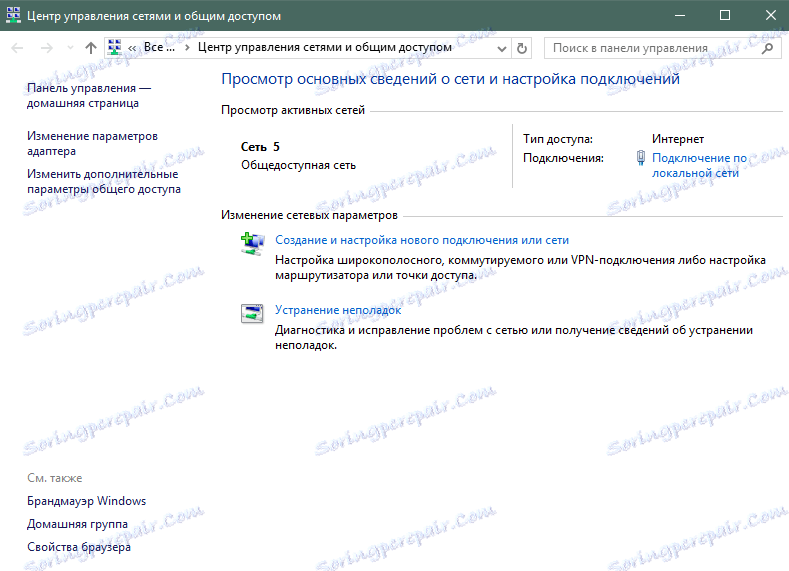
Task: Click the 'Подключения:' label
Action: pos(563,158)
